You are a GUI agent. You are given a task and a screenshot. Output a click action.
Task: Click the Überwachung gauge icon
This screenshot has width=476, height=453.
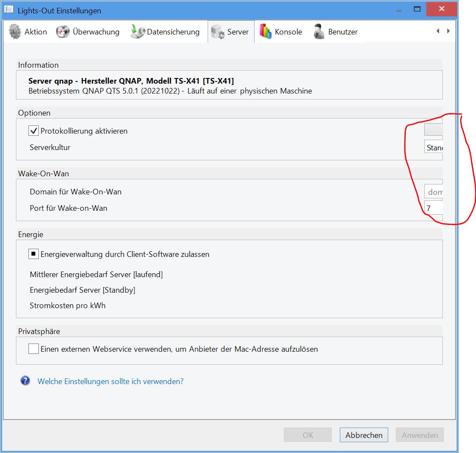(x=63, y=32)
